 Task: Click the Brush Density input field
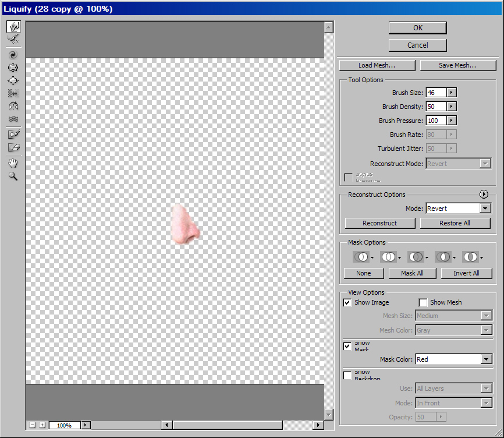click(x=436, y=107)
